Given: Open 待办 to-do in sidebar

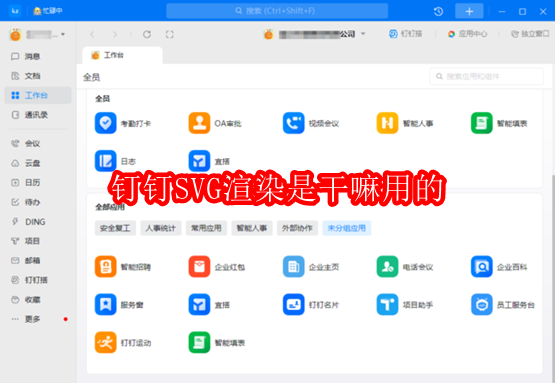Looking at the screenshot, I should [x=38, y=202].
